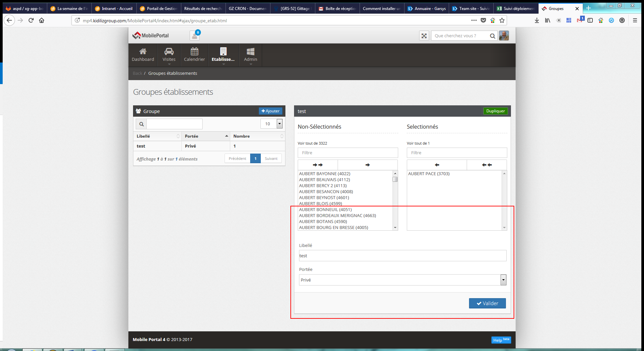644x351 pixels.
Task: Click the user notifications icon with badge
Action: pos(195,36)
